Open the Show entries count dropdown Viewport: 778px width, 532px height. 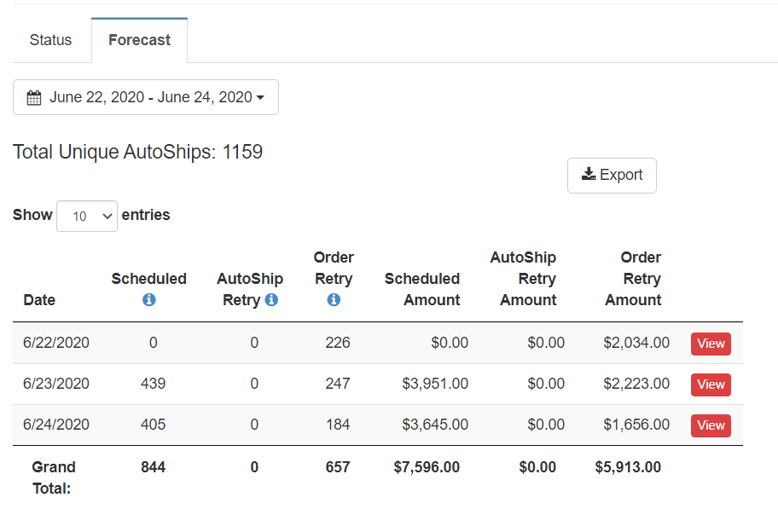[87, 216]
